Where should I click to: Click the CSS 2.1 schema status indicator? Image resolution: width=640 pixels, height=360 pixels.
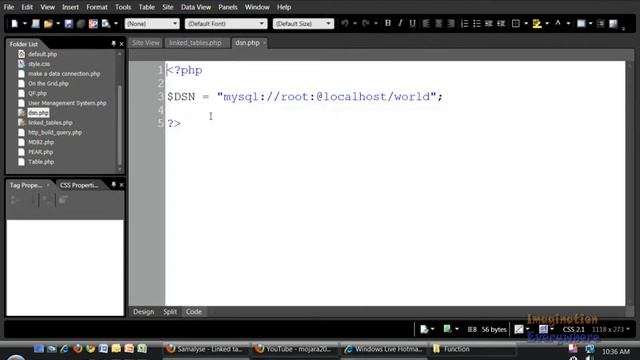(x=573, y=329)
